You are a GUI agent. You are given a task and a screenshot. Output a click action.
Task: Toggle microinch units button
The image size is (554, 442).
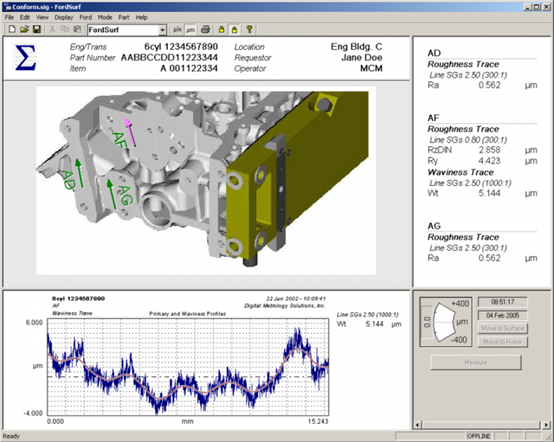click(177, 30)
